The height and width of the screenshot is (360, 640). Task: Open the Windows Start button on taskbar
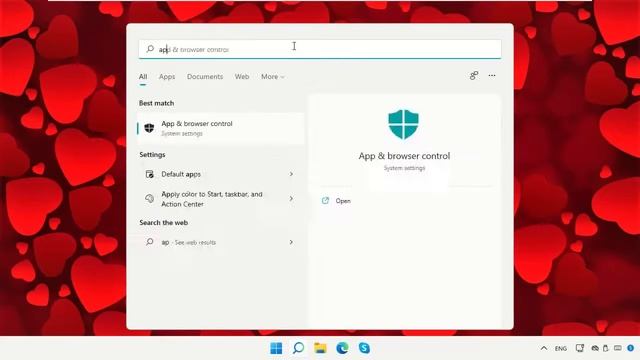click(x=276, y=348)
